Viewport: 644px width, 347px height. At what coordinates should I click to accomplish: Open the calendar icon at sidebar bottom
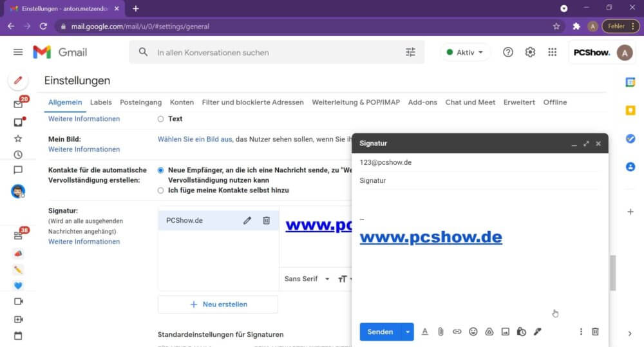tap(18, 335)
